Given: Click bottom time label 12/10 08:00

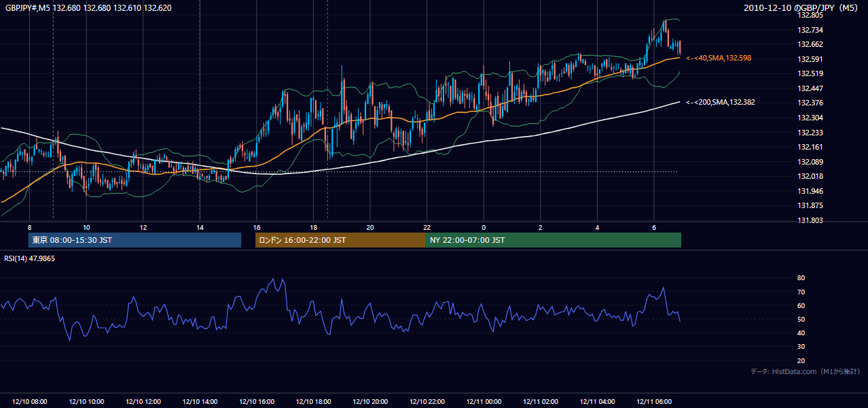Looking at the screenshot, I should coord(29,402).
